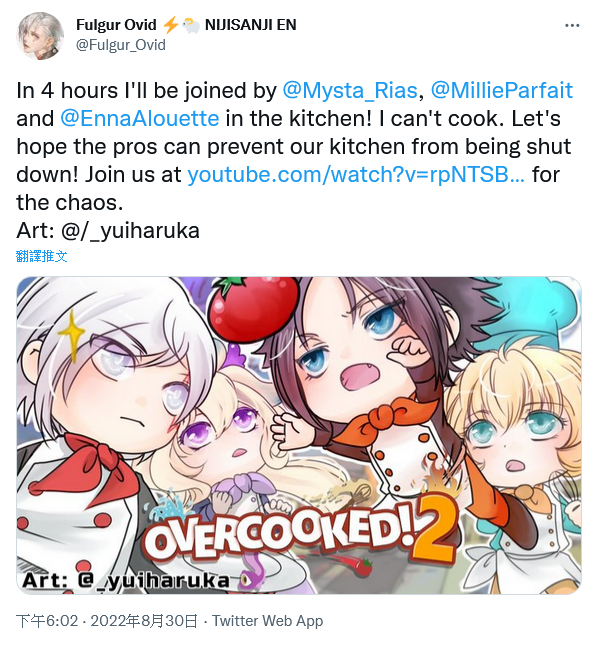Click the Fulgur Ovid display name
Viewport: 598px width, 647px height.
pyautogui.click(x=116, y=25)
